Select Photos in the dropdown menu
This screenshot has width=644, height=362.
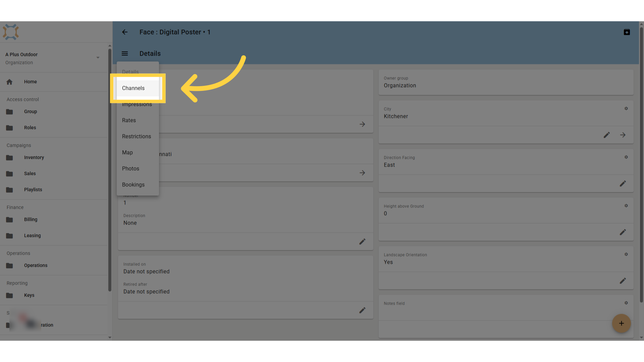pyautogui.click(x=138, y=169)
